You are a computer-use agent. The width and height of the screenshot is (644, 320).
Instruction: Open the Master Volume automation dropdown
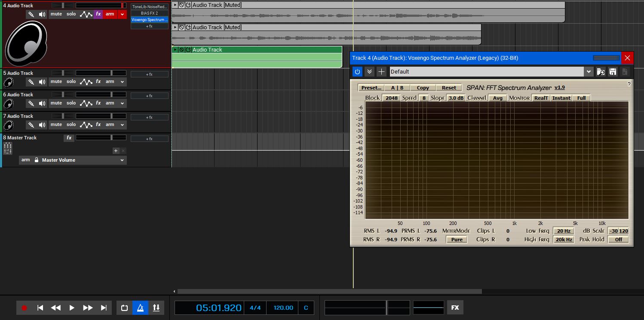pyautogui.click(x=123, y=160)
